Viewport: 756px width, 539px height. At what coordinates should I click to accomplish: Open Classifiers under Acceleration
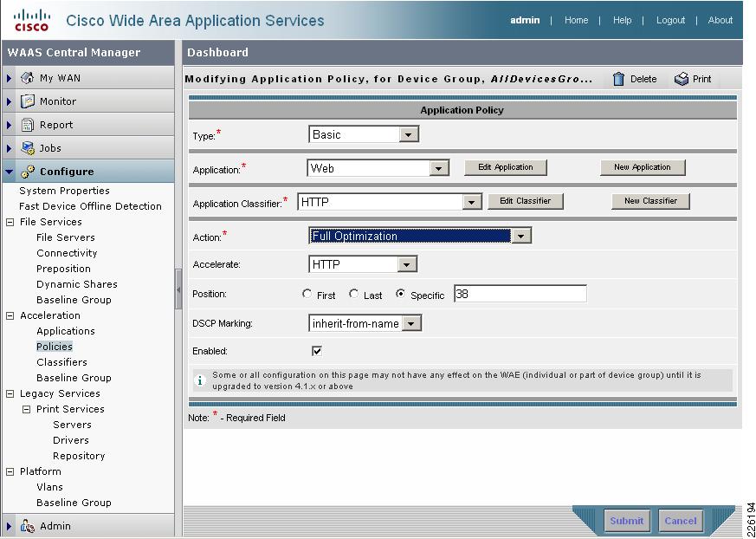(x=61, y=362)
